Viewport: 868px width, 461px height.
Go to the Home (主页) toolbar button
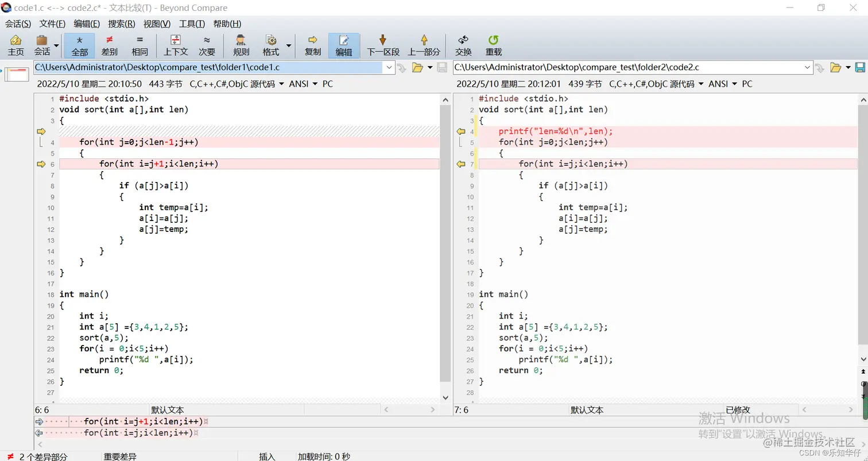coord(16,45)
